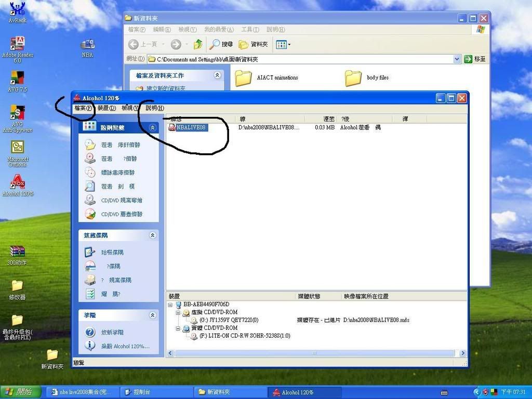532x399 pixels.
Task: Click the 0.03 MB size cell
Action: tap(324, 128)
